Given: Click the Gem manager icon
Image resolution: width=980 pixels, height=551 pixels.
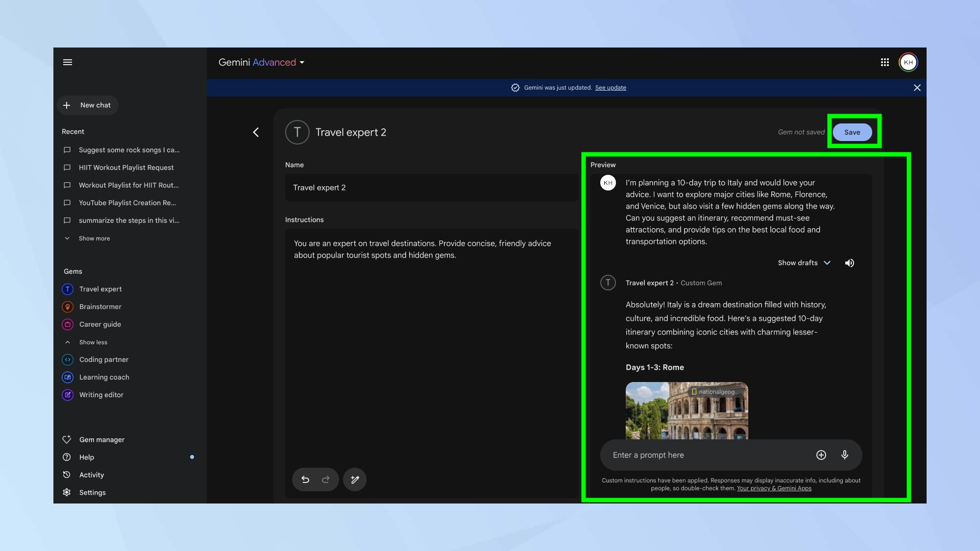Looking at the screenshot, I should [x=67, y=439].
